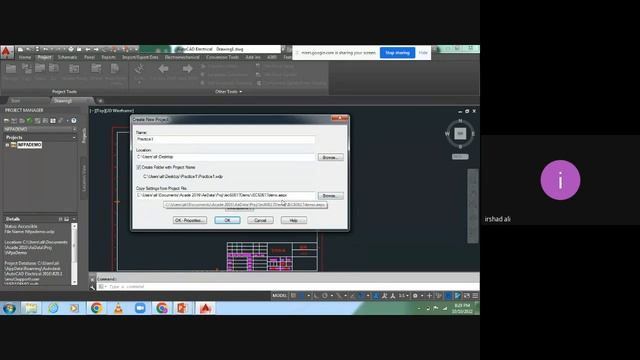Switch to the Start document tab
This screenshot has height=360, width=640.
(16, 100)
